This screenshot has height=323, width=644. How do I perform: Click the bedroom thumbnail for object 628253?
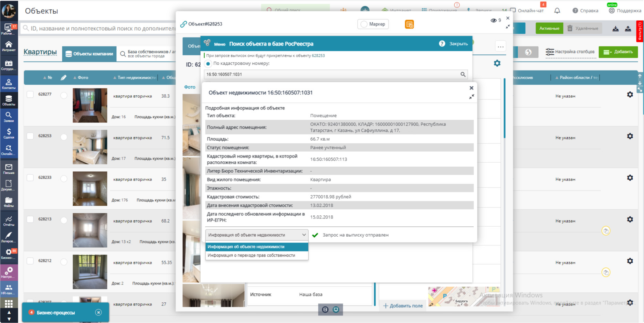90,147
